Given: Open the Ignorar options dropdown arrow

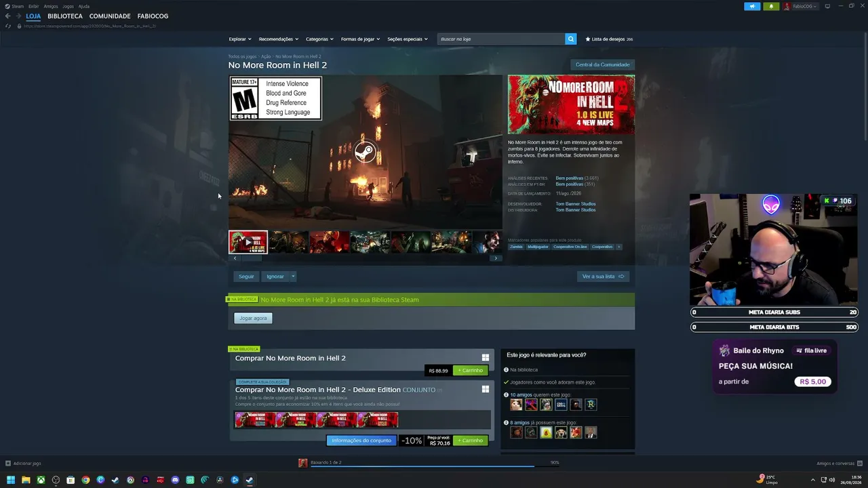Looking at the screenshot, I should [293, 276].
